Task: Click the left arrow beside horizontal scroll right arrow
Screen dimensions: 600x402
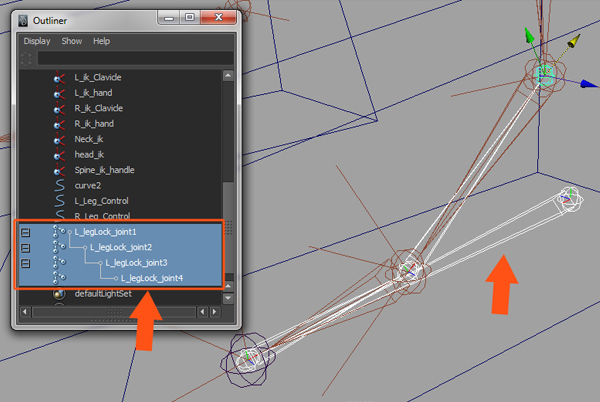Action: point(202,312)
